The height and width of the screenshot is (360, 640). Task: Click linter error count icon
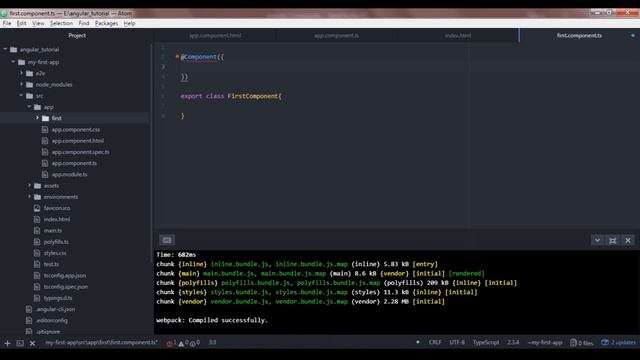pos(170,343)
